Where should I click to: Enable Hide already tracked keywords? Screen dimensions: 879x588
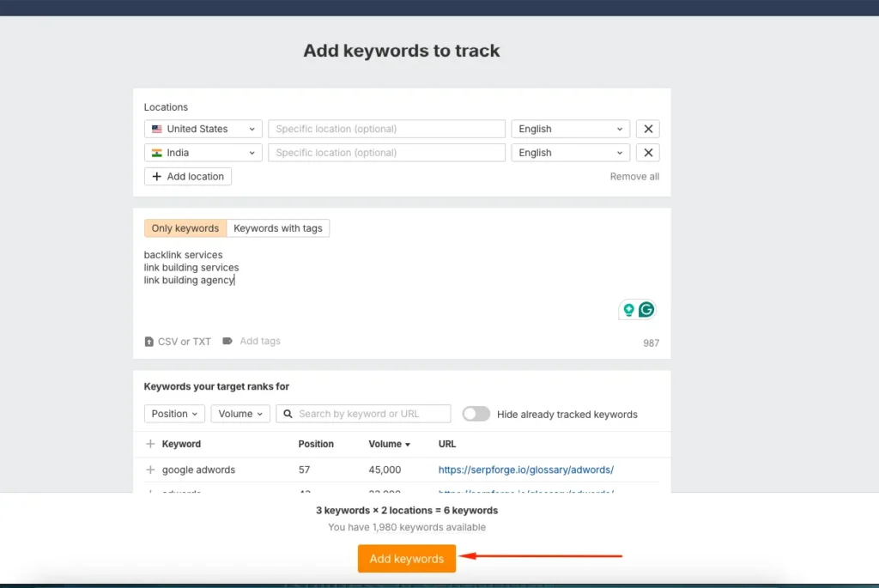pos(476,414)
